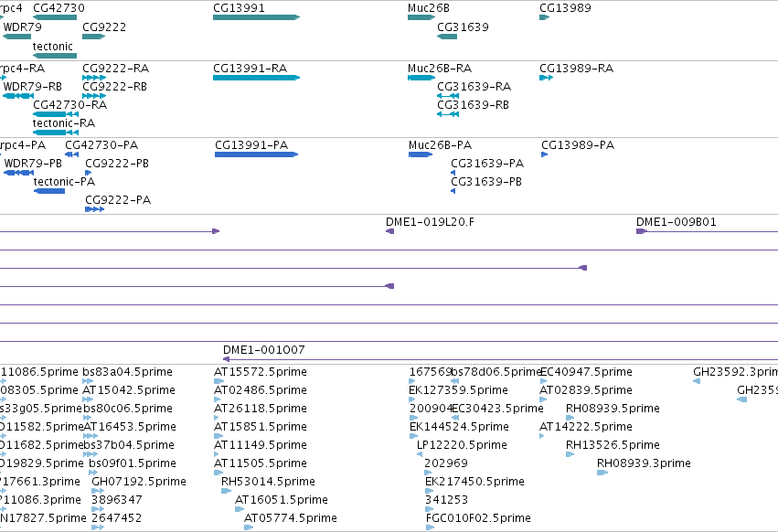Open transcript CG13991-RA

tap(250, 69)
